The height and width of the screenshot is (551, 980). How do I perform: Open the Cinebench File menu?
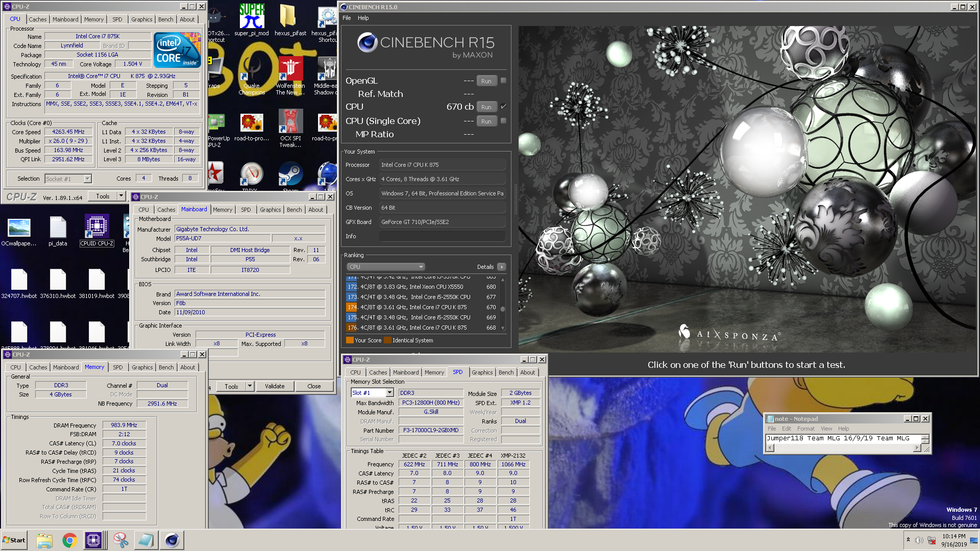pos(347,18)
